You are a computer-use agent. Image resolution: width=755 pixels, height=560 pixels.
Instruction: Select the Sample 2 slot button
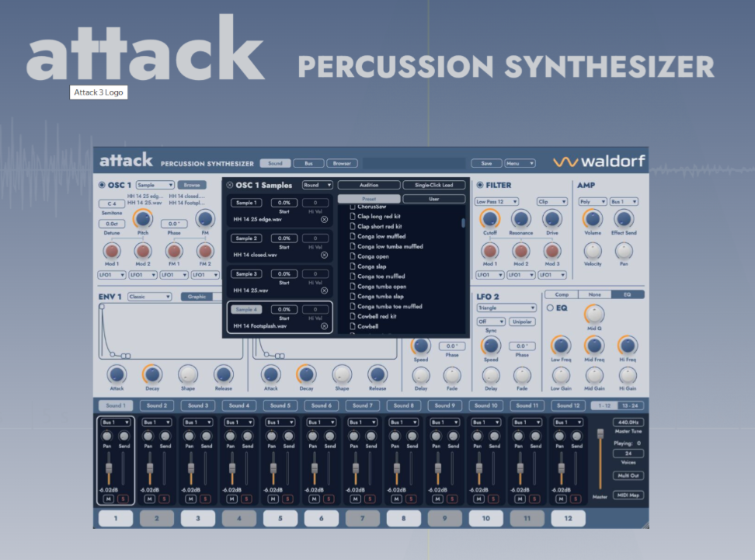[x=246, y=238]
